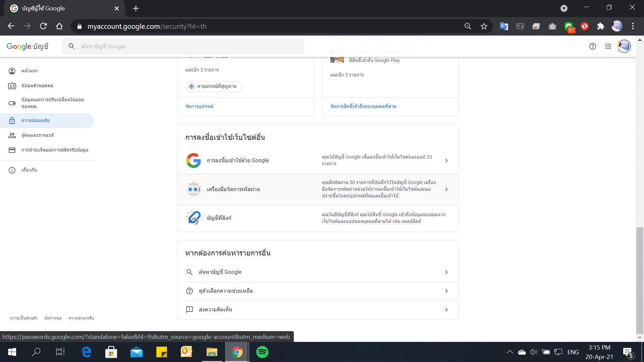Expand chevron beside ส่งความคิดเห็น
This screenshot has height=362, width=644.
(446, 310)
